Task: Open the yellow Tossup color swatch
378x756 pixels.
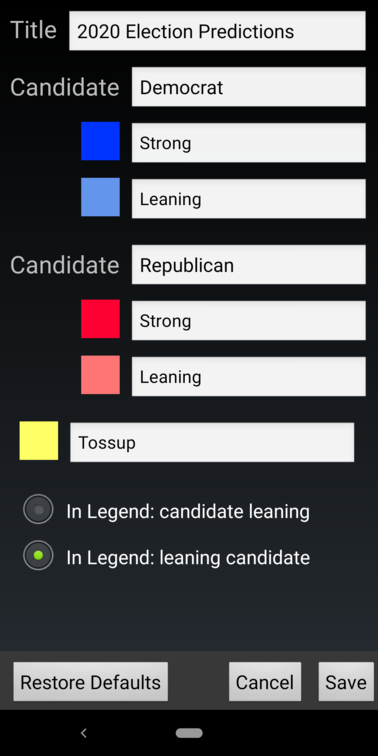Action: (39, 441)
